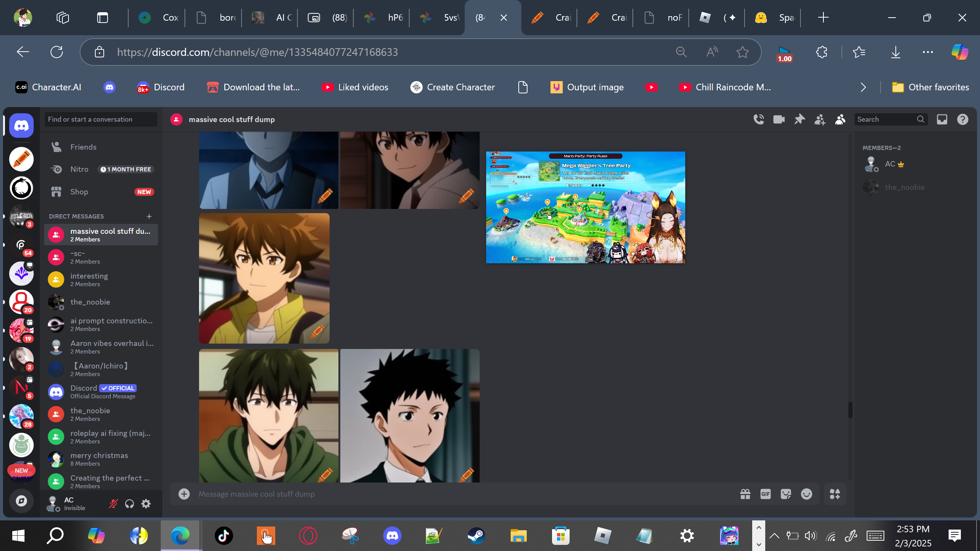This screenshot has width=980, height=551.
Task: Launch TikTok from the taskbar
Action: [x=224, y=536]
